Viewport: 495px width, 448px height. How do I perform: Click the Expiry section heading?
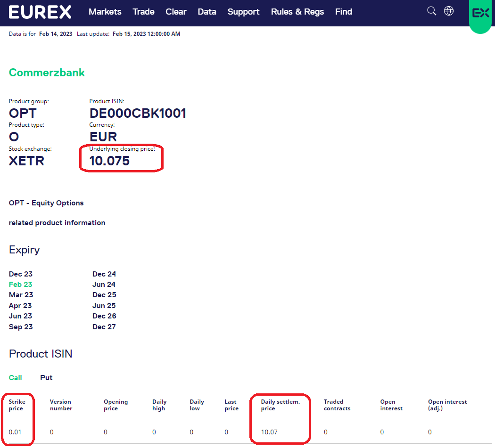(x=25, y=250)
